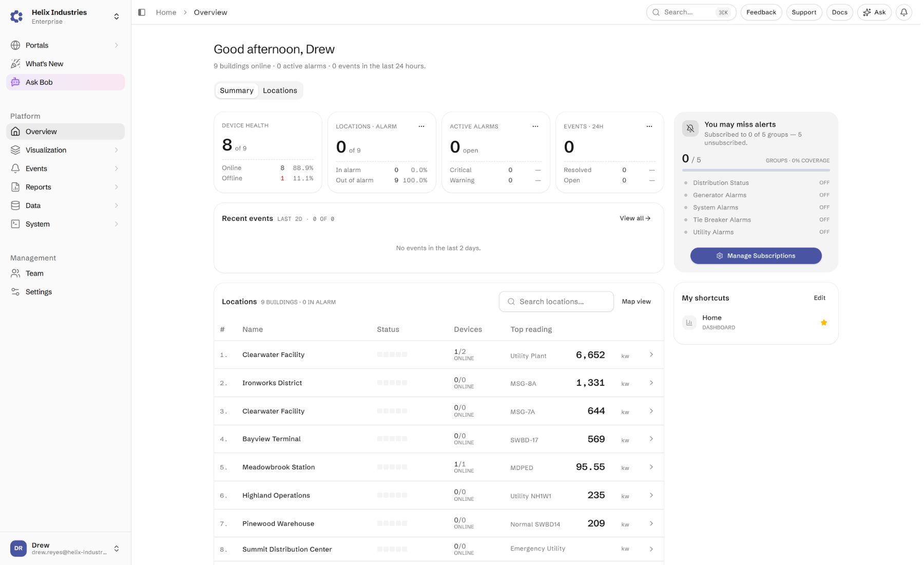Click the What's New icon
The image size is (924, 565).
[x=15, y=64]
